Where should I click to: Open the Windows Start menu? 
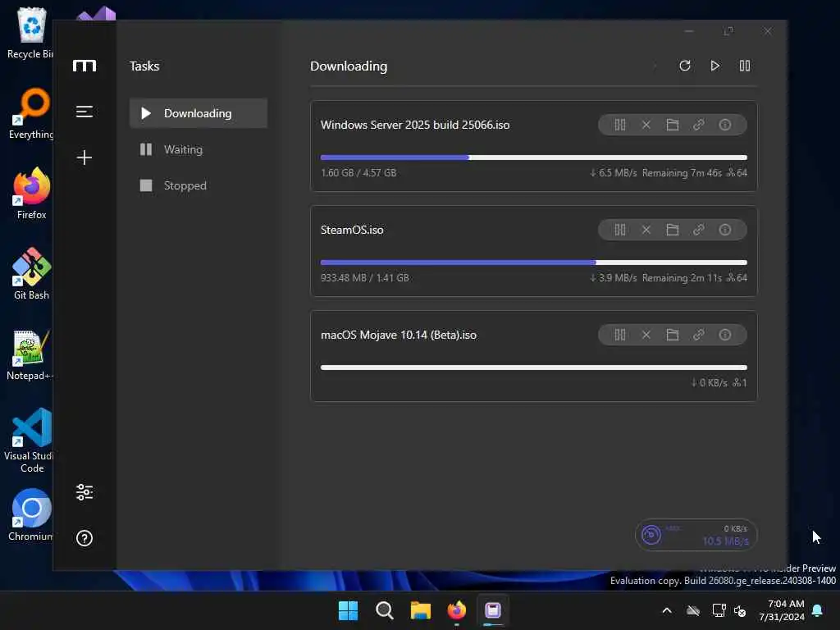(348, 610)
